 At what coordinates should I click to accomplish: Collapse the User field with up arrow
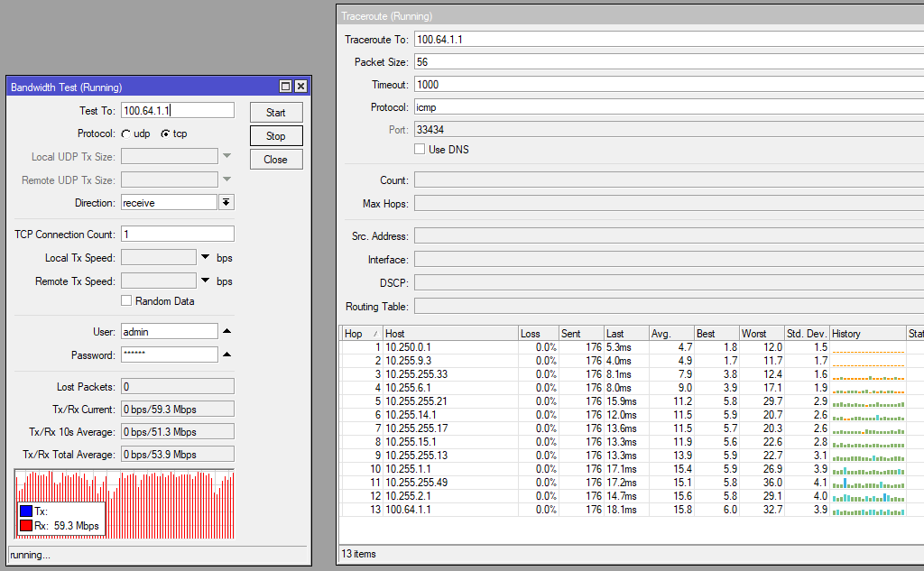click(x=226, y=331)
